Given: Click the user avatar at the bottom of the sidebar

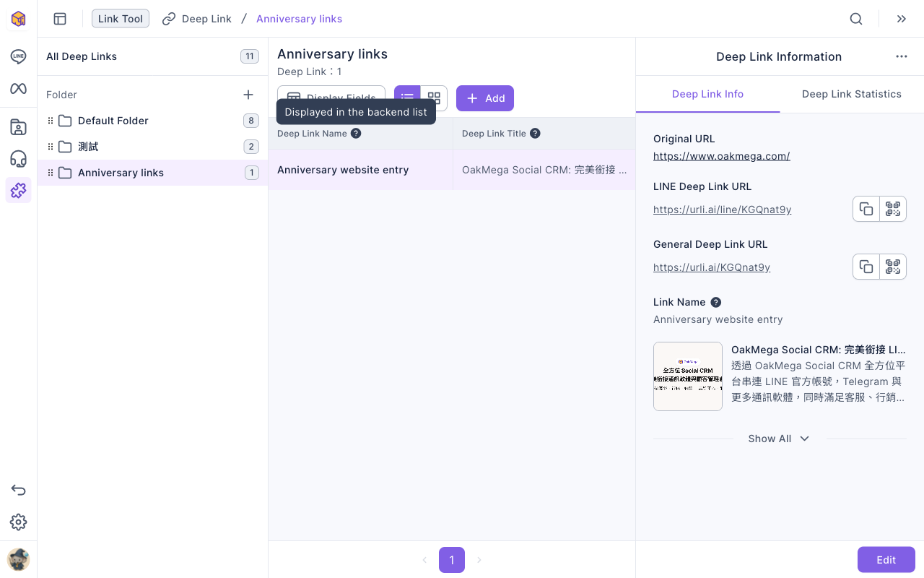Looking at the screenshot, I should pyautogui.click(x=18, y=559).
